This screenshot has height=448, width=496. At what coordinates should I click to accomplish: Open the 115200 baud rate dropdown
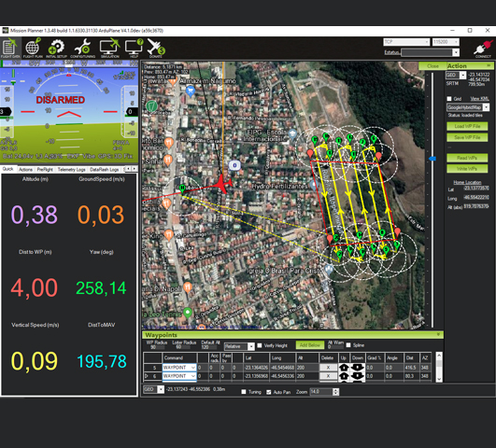pyautogui.click(x=446, y=42)
